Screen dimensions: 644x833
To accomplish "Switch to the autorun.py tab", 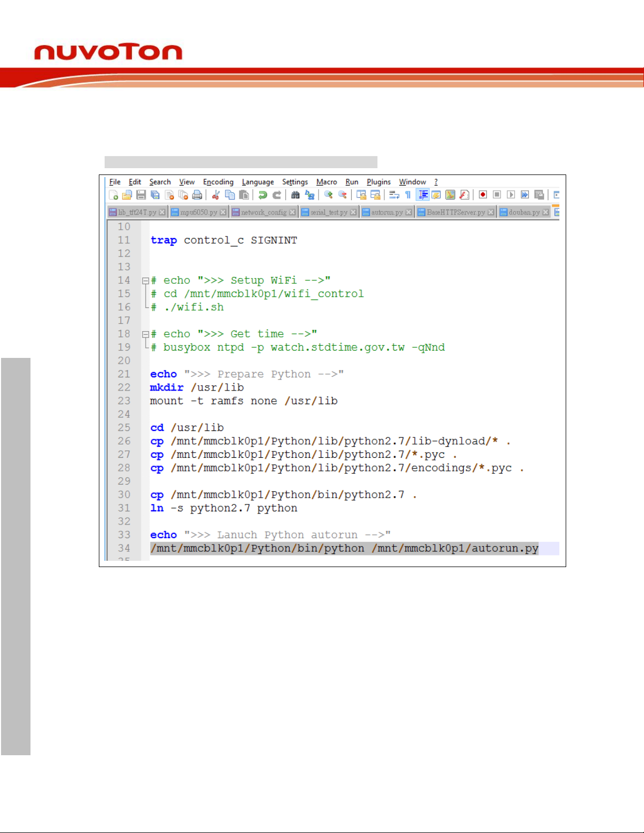I will [387, 212].
